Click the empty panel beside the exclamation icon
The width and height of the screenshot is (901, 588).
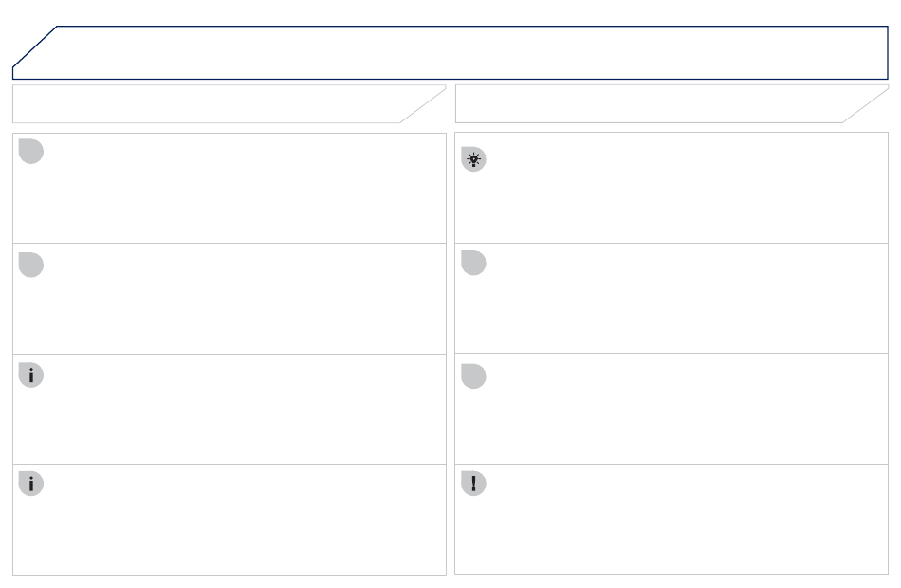[671, 519]
